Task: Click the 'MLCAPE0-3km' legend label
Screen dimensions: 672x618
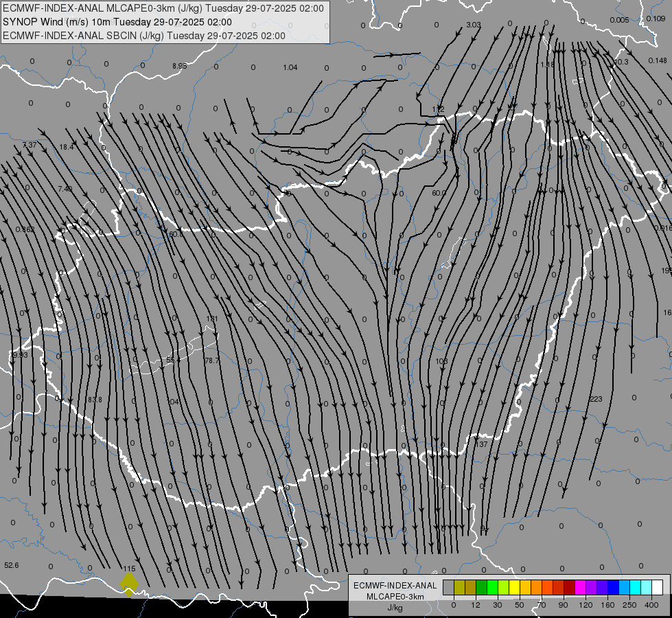Action: click(395, 597)
